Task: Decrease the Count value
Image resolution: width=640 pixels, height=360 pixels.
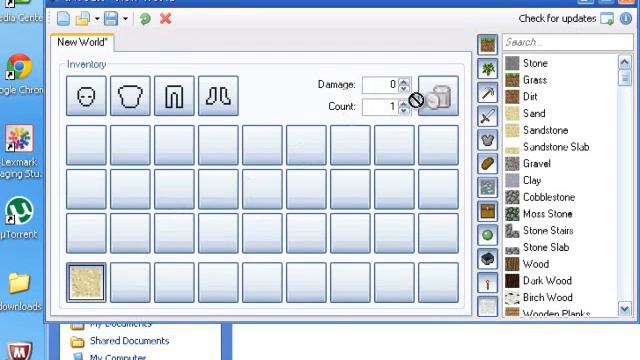Action: (404, 111)
